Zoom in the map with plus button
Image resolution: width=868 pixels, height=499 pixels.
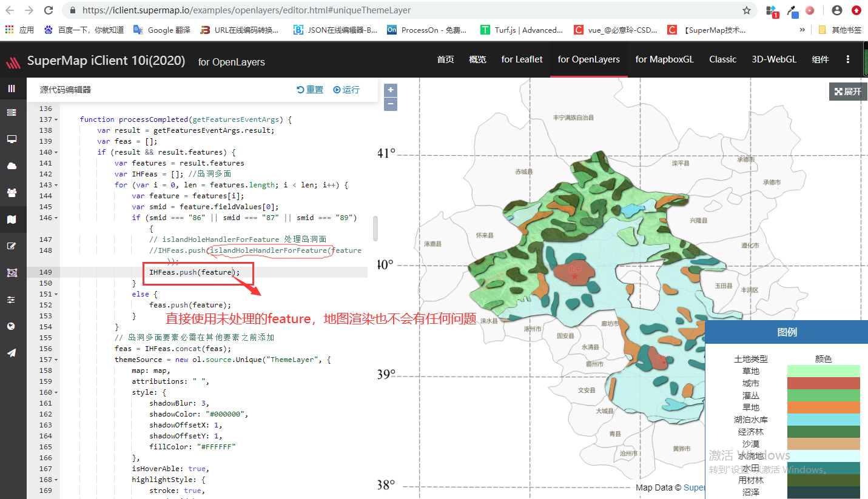click(x=391, y=90)
